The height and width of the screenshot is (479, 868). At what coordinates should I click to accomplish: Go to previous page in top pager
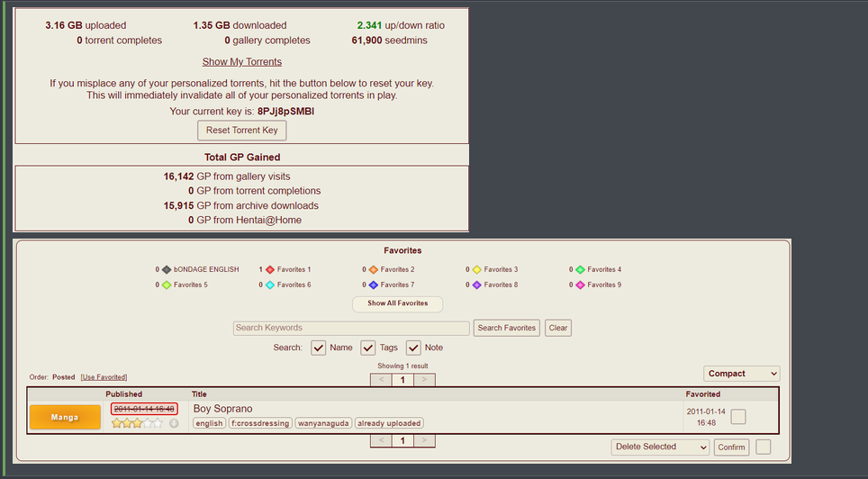[381, 380]
